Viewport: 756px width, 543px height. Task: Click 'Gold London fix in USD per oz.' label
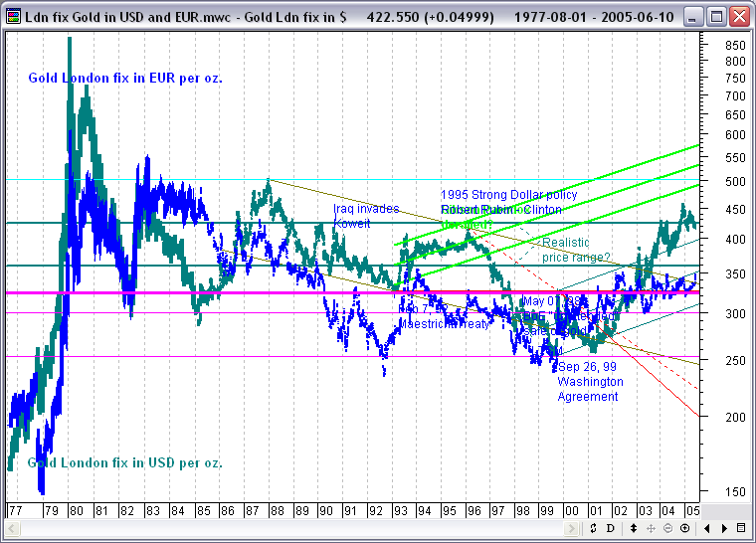tap(124, 462)
